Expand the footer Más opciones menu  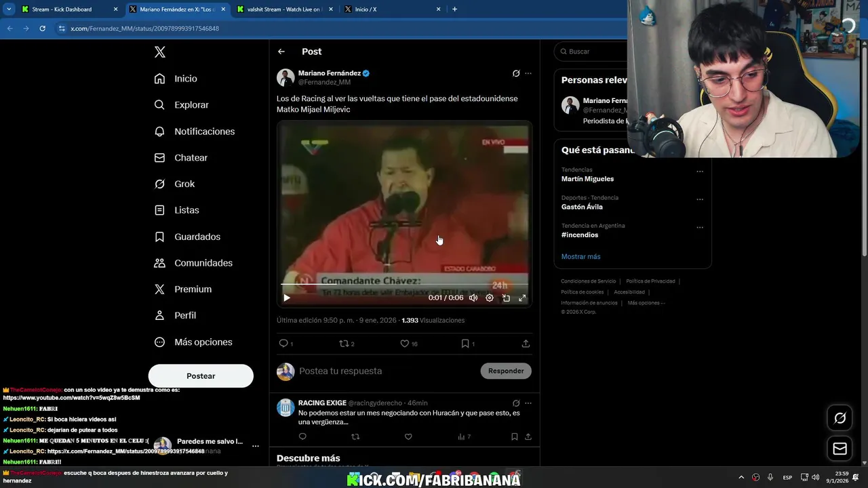pyautogui.click(x=646, y=303)
